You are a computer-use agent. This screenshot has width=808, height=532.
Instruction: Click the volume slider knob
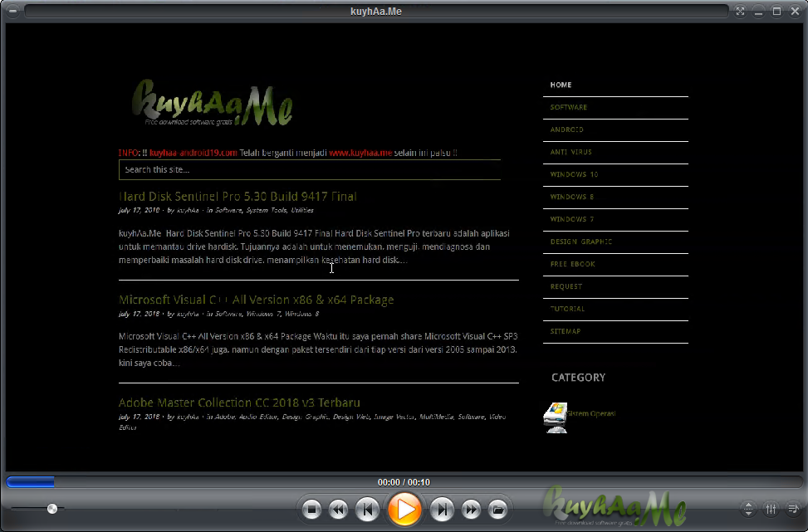click(x=52, y=509)
